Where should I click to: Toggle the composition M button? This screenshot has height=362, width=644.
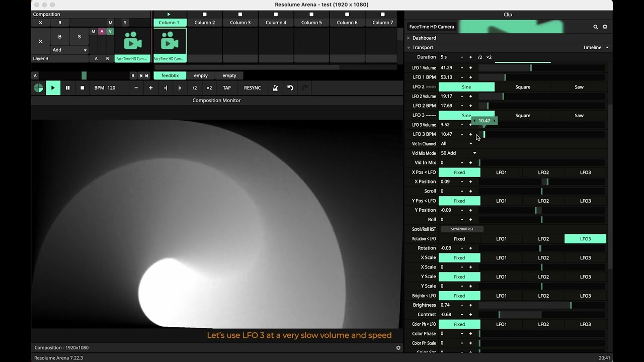(110, 23)
